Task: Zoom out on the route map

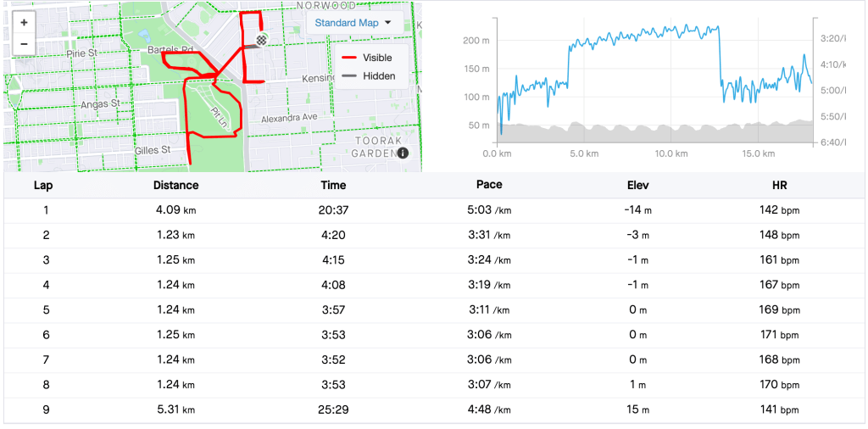Action: click(x=24, y=43)
